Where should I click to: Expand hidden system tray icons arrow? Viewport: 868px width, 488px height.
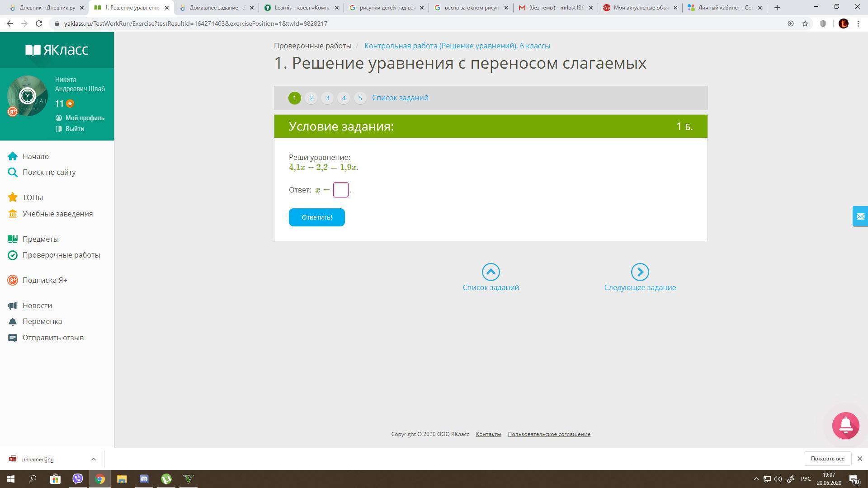point(755,479)
